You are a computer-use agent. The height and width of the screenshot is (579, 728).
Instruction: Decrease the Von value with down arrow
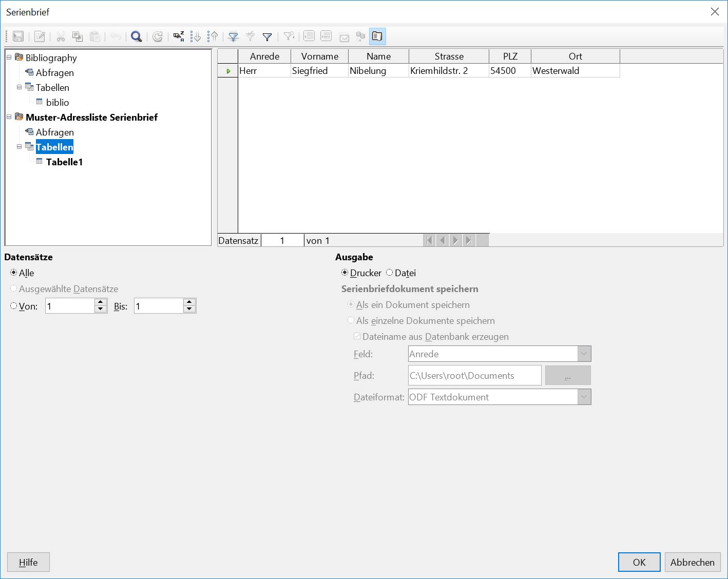tap(101, 310)
